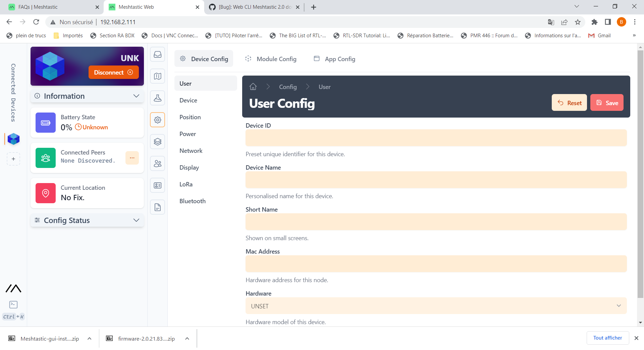Screen dimensions: 644x350
Task: Open the channels layers icon
Action: pyautogui.click(x=158, y=142)
